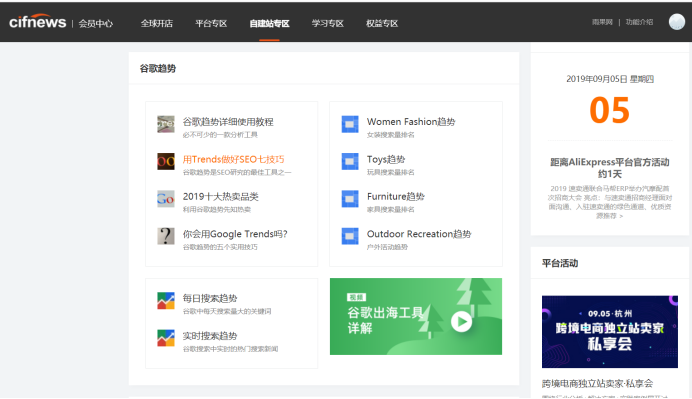
Task: Open 谷歌趋势详细使用教程 article
Action: point(228,122)
